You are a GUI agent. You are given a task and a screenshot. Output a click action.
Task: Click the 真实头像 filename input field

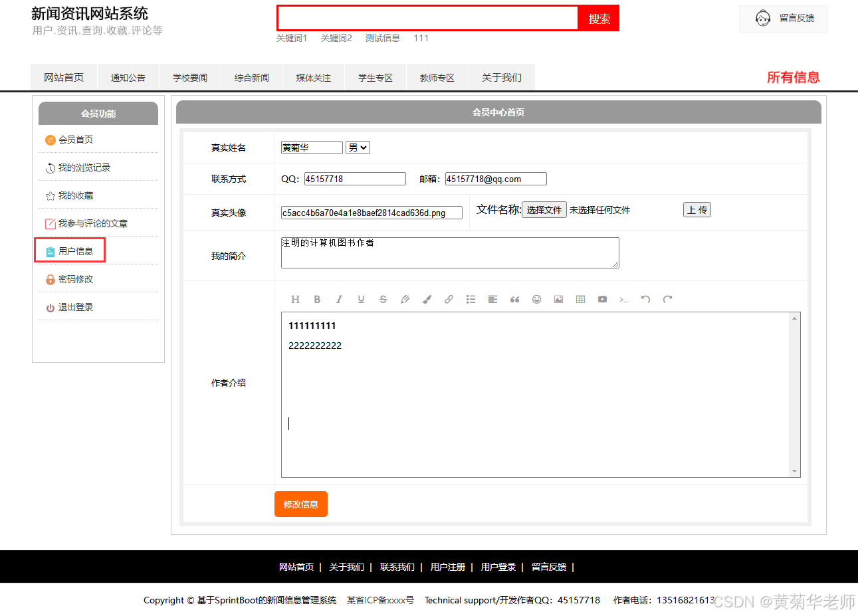click(372, 213)
